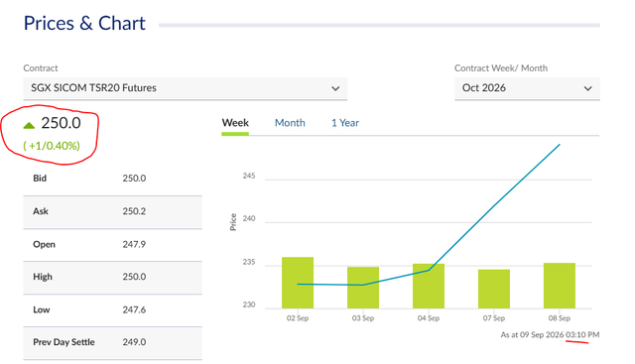Click the 02 Sep axis label
The width and height of the screenshot is (635, 364).
298,318
